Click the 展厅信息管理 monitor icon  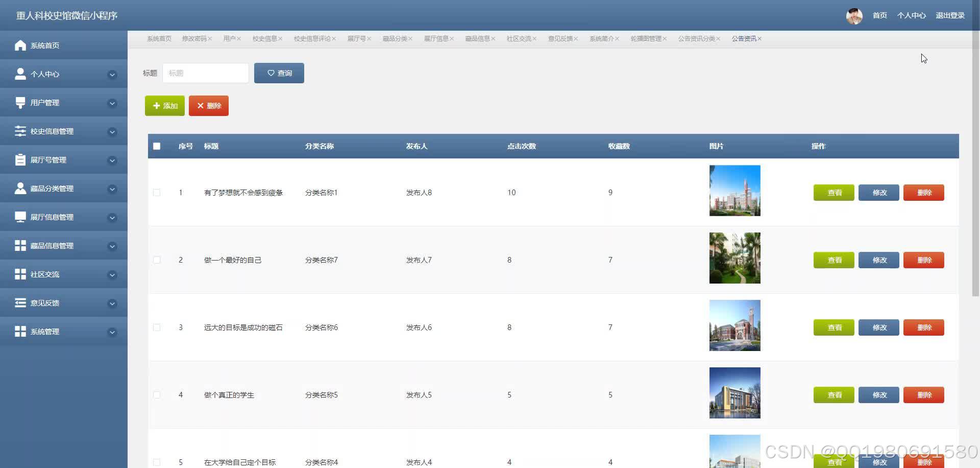point(20,217)
